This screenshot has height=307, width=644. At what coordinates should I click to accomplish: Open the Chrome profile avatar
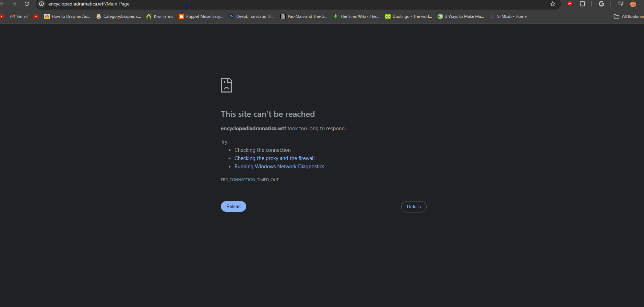coord(633,4)
